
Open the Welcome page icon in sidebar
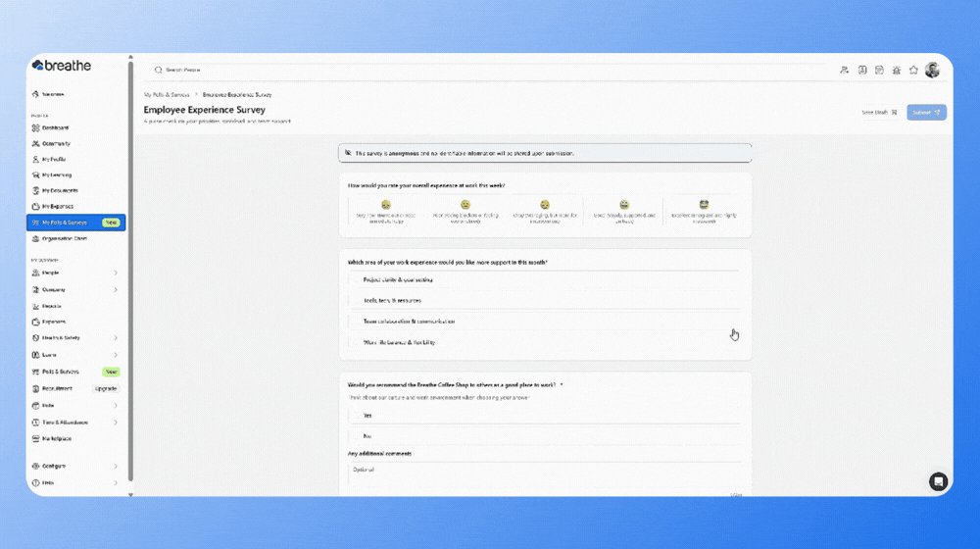[x=35, y=94]
